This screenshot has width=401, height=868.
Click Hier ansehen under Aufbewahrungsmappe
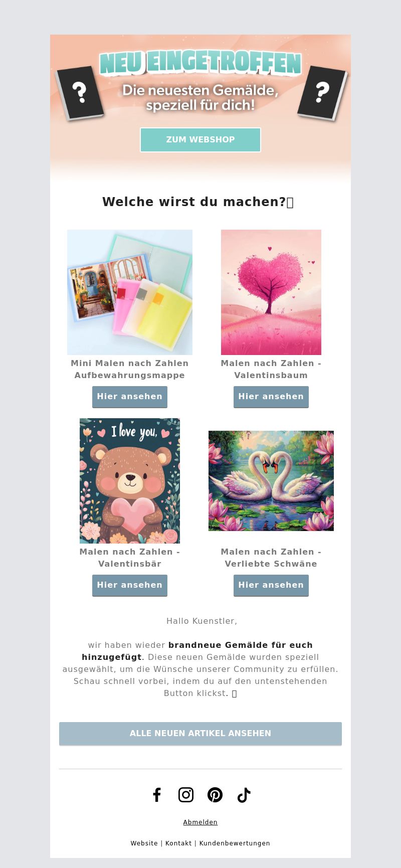(130, 397)
